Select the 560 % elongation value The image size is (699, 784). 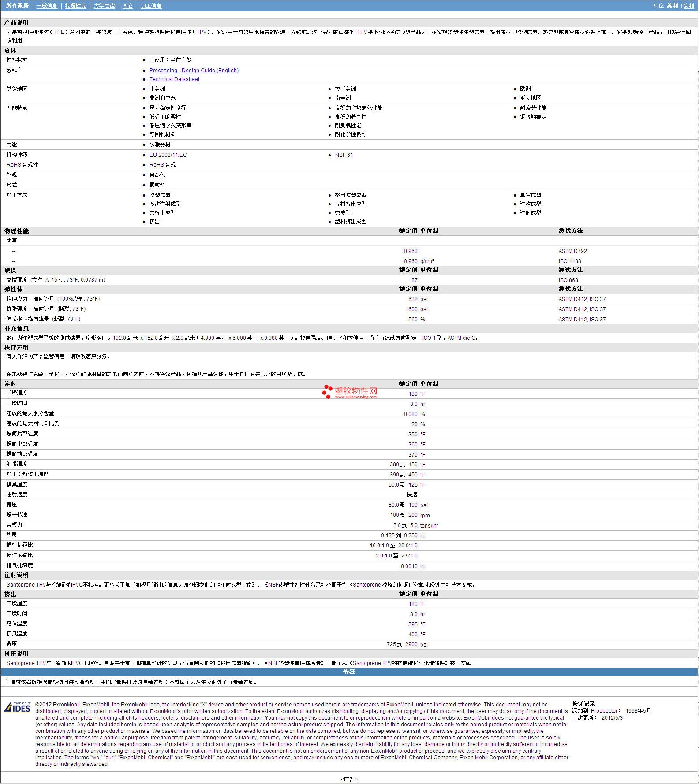(x=417, y=320)
